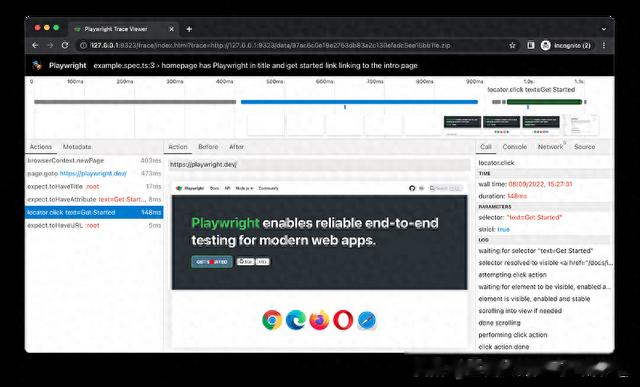This screenshot has width=640, height=387.
Task: Click the log line 'done scrolling'
Action: [x=500, y=323]
